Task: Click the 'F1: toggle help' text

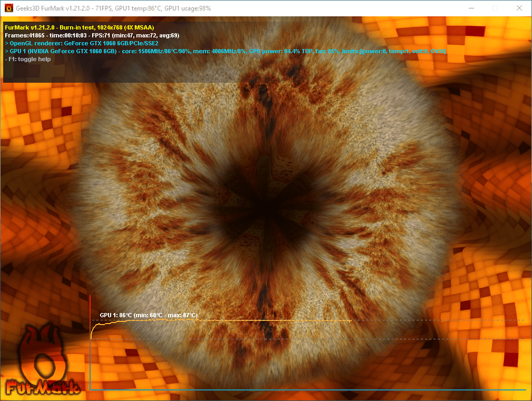Action: (28, 59)
